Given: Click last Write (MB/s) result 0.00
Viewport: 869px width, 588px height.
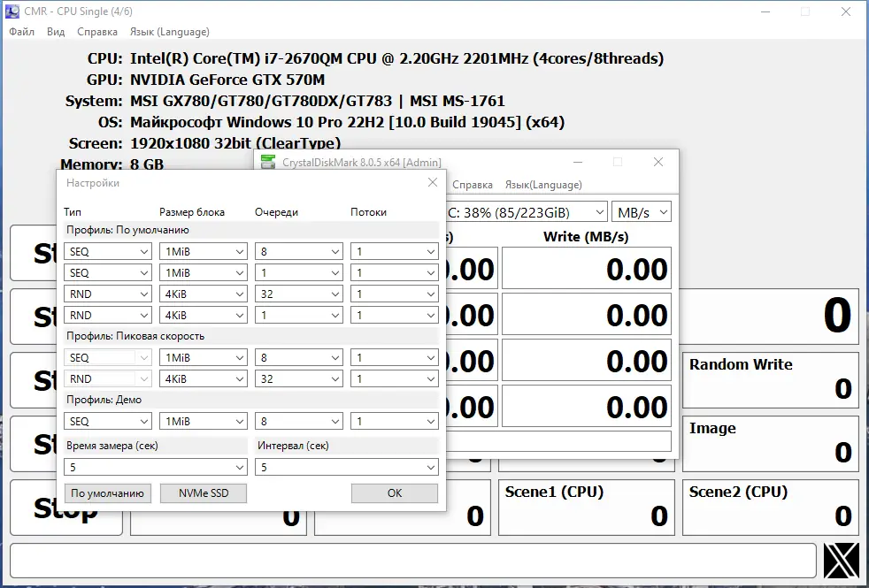Looking at the screenshot, I should 587,407.
